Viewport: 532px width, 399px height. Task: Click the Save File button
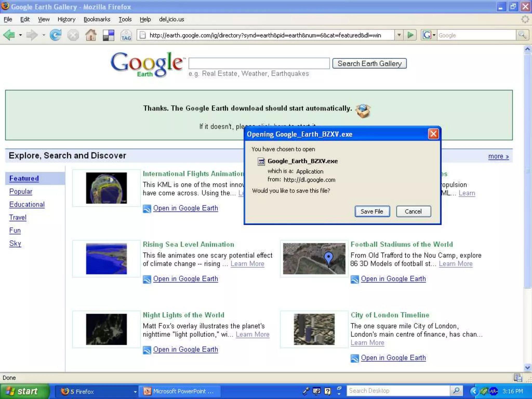(x=372, y=211)
